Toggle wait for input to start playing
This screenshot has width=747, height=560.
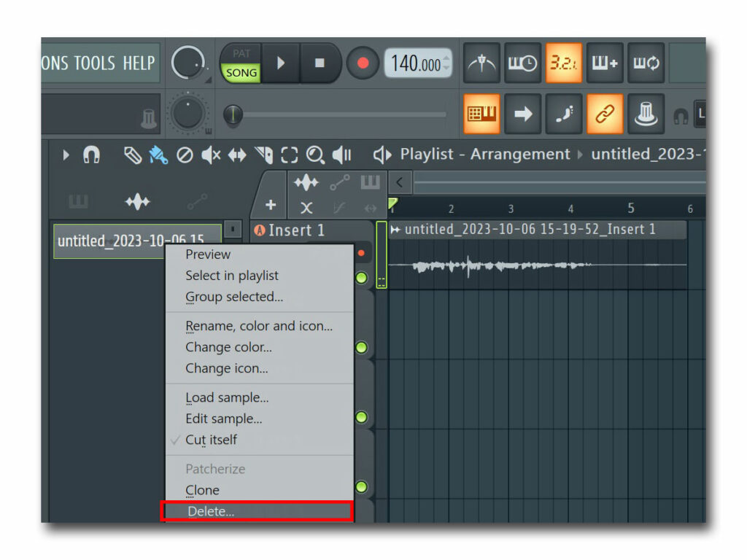point(522,63)
